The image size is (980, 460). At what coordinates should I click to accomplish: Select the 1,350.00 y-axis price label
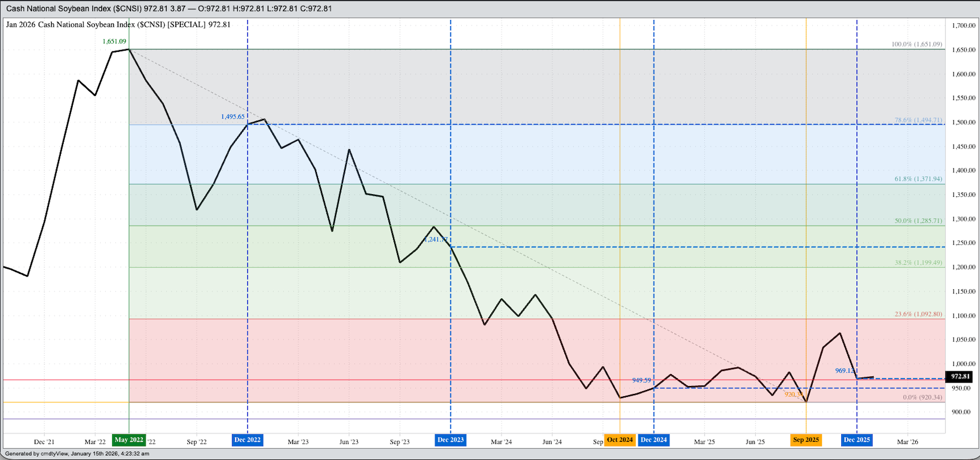963,195
